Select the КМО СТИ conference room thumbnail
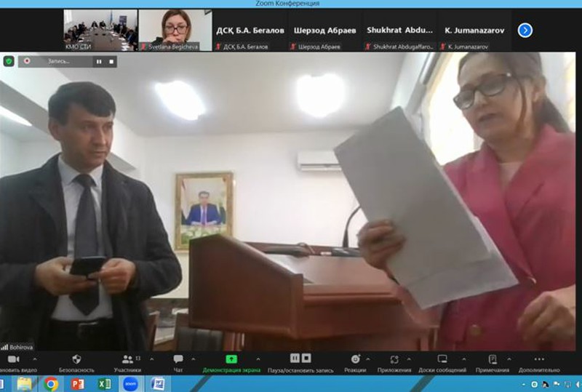This screenshot has width=582, height=392. pos(100,29)
